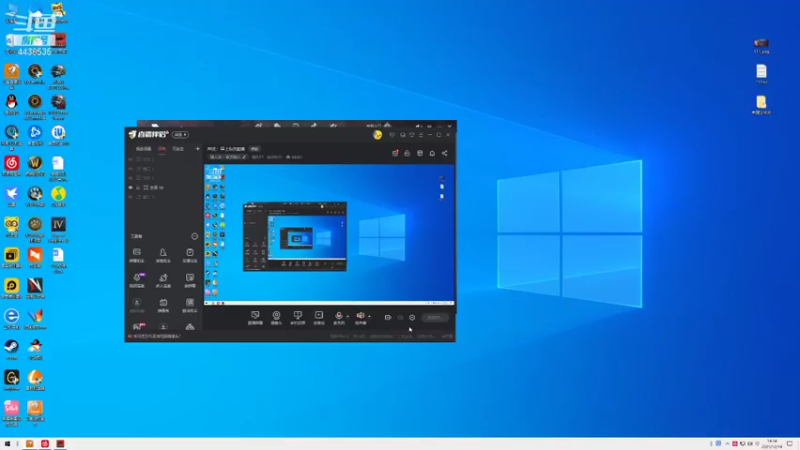Open the third toolbox tool in top row
This screenshot has width=800, height=450.
tap(190, 255)
